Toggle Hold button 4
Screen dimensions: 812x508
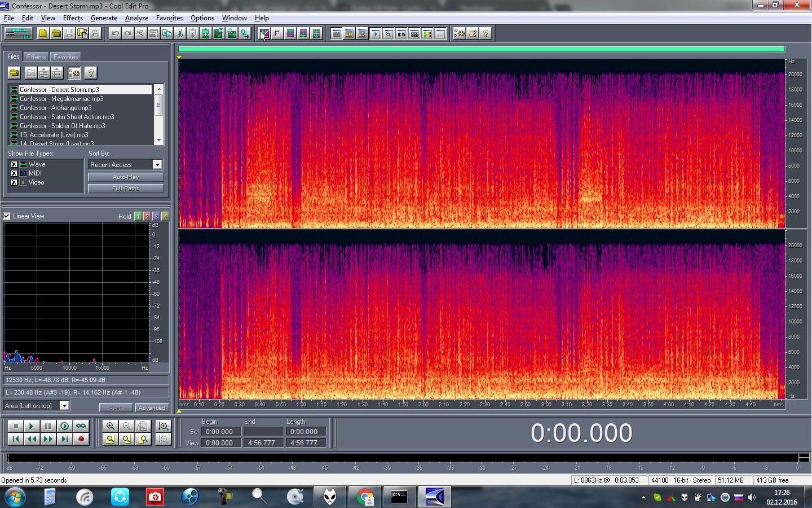(x=165, y=216)
